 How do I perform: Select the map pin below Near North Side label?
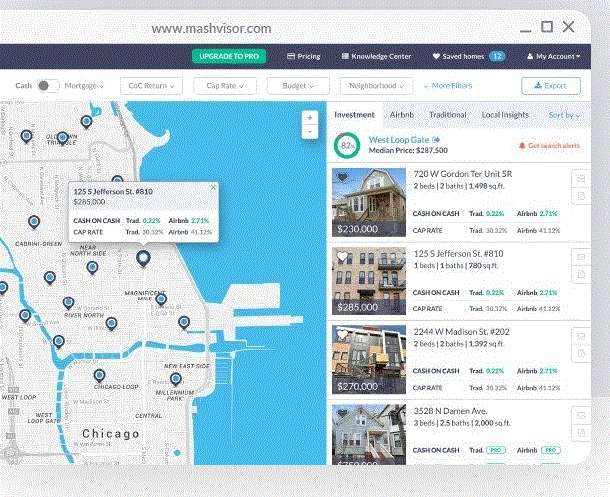92,268
